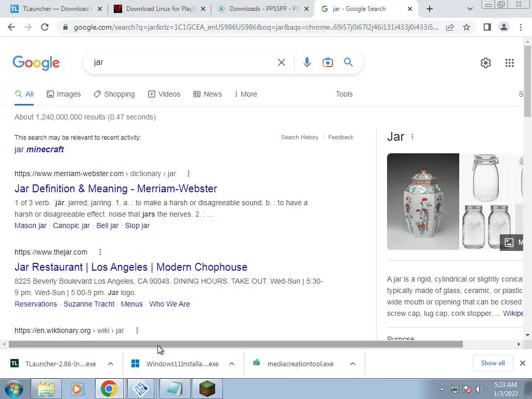Screen dimensions: 532x399
Task: Click the forward navigation arrow
Action: pos(28,27)
